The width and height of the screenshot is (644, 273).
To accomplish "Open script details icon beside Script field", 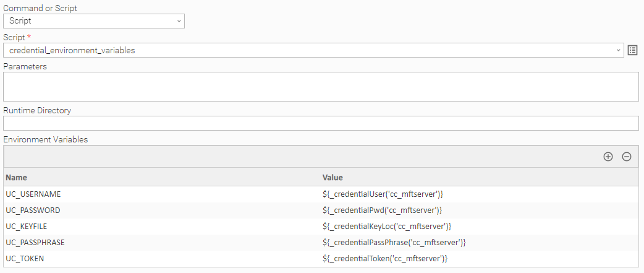I will pyautogui.click(x=632, y=50).
